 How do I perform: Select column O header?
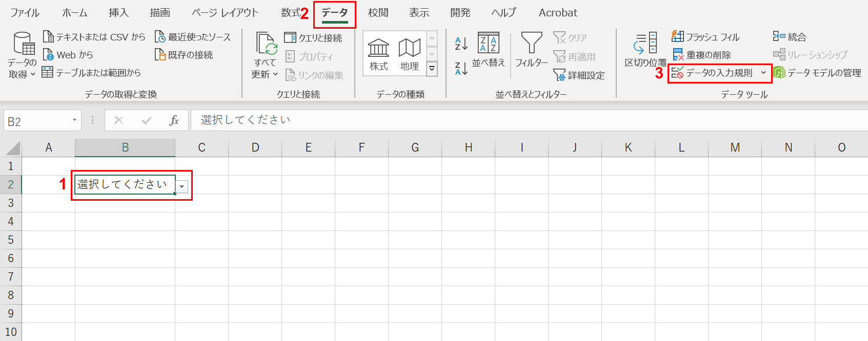point(841,147)
